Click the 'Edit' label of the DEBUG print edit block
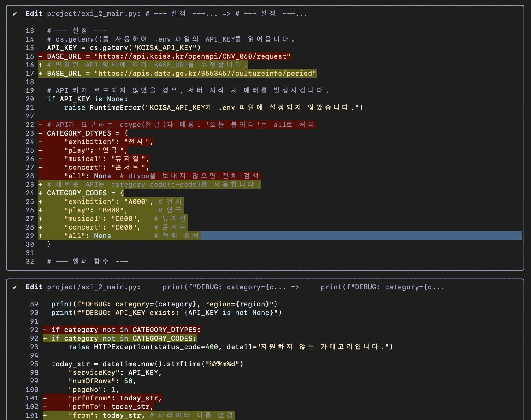Image resolution: width=531 pixels, height=420 pixels. [x=34, y=287]
